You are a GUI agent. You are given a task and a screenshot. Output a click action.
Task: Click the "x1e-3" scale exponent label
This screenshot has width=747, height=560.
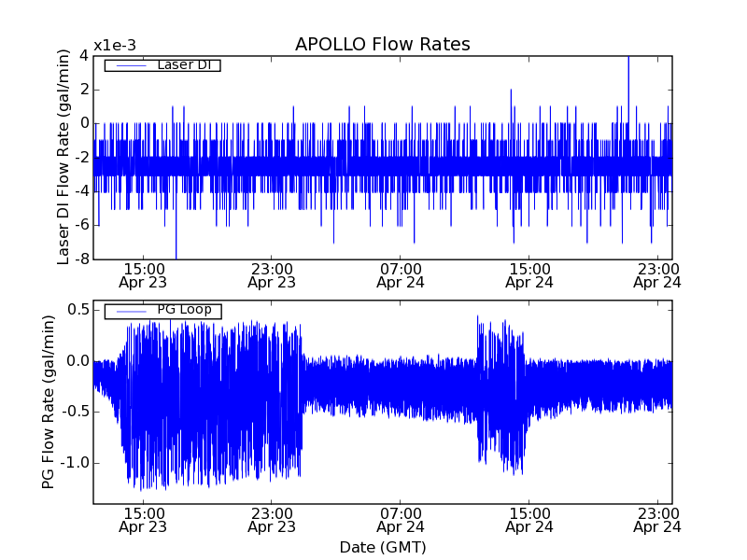point(114,47)
